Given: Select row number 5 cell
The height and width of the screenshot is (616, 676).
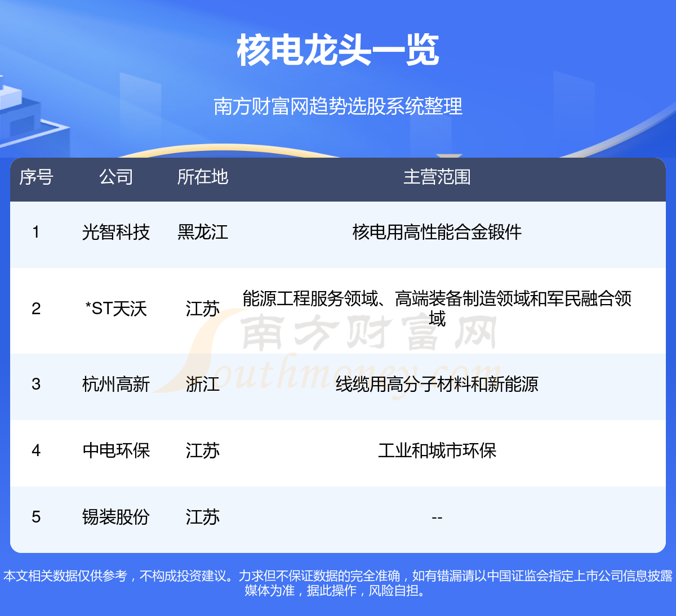Looking at the screenshot, I should pos(36,517).
